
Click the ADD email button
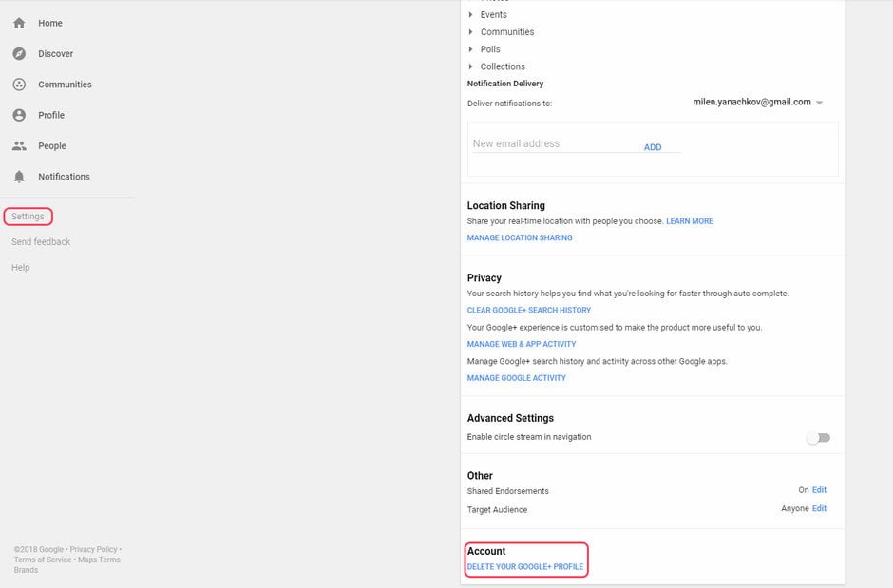[x=653, y=147]
